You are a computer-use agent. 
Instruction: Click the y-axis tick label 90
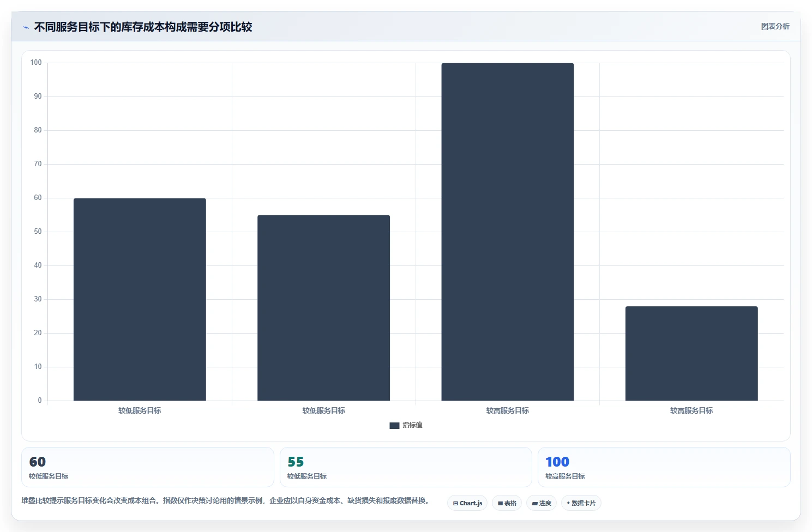coord(38,96)
